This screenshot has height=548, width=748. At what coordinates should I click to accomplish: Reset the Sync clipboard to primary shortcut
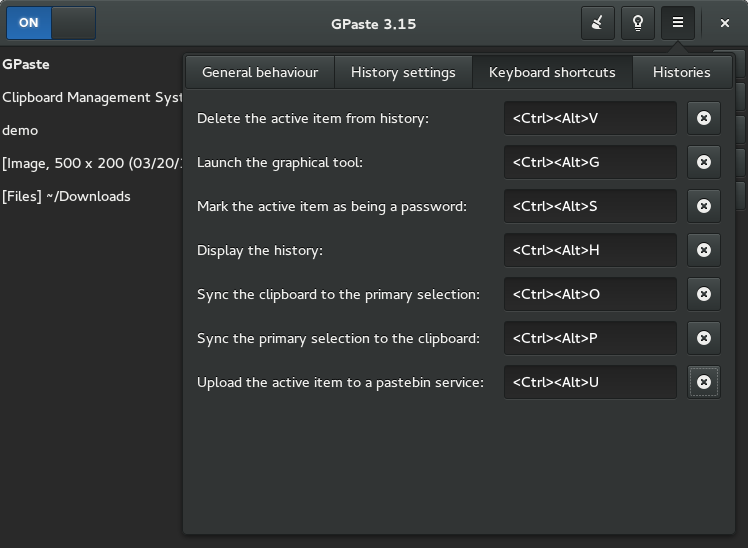click(704, 294)
